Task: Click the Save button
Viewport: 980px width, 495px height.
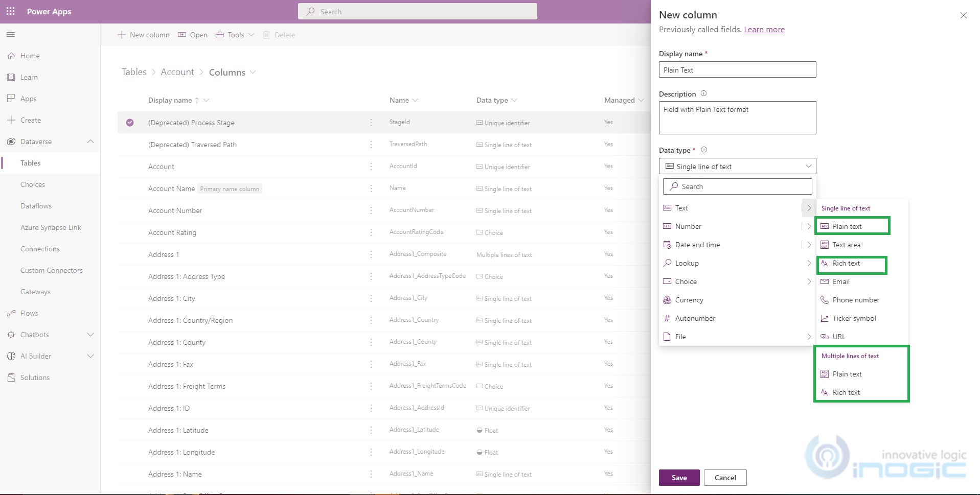Action: point(679,478)
